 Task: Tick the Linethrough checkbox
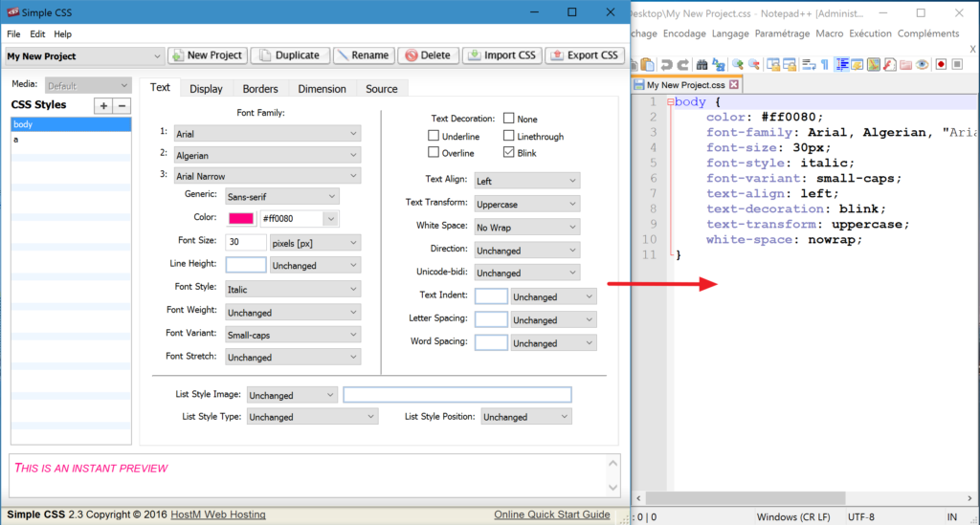[509, 135]
